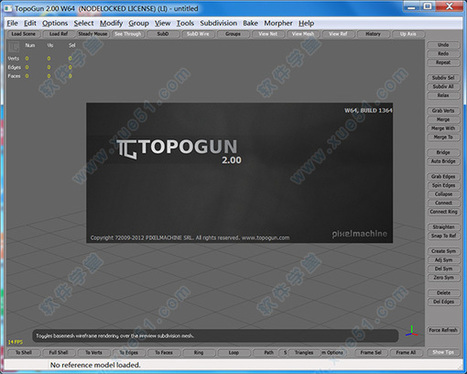Image resolution: width=467 pixels, height=374 pixels.
Task: Click the To Shell selection button
Action: [x=24, y=353]
